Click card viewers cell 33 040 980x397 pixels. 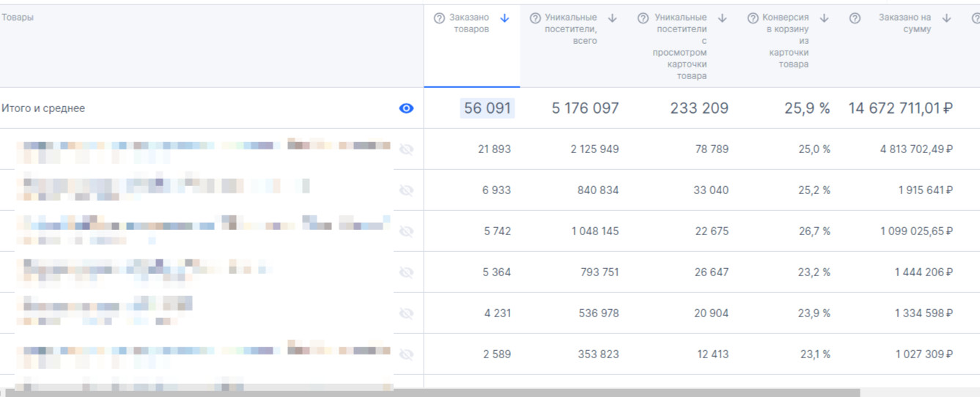click(711, 190)
